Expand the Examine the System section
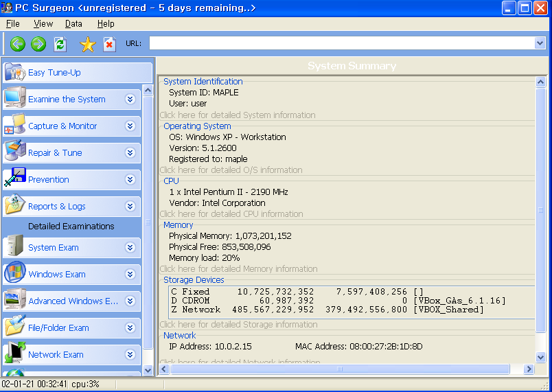This screenshot has width=552, height=392. [130, 100]
